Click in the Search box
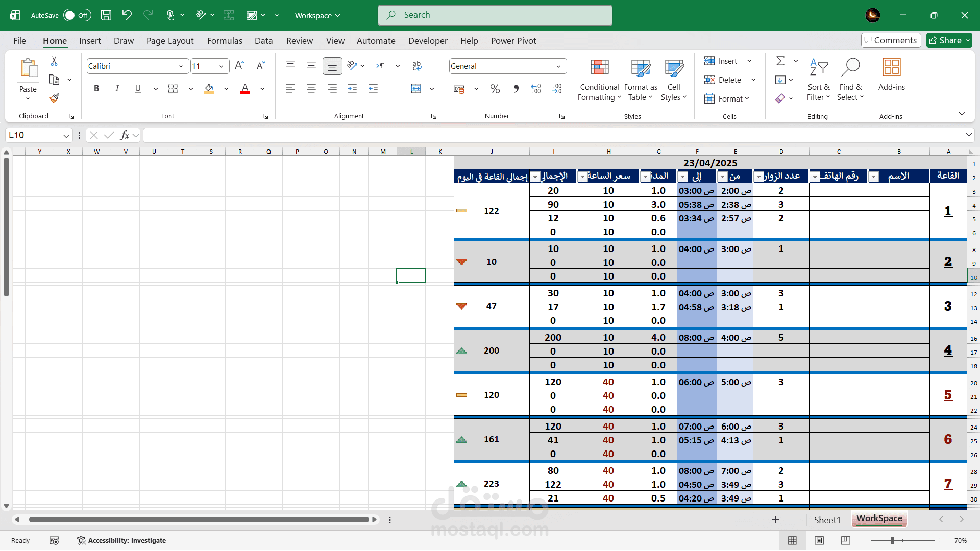This screenshot has height=551, width=980. click(495, 15)
